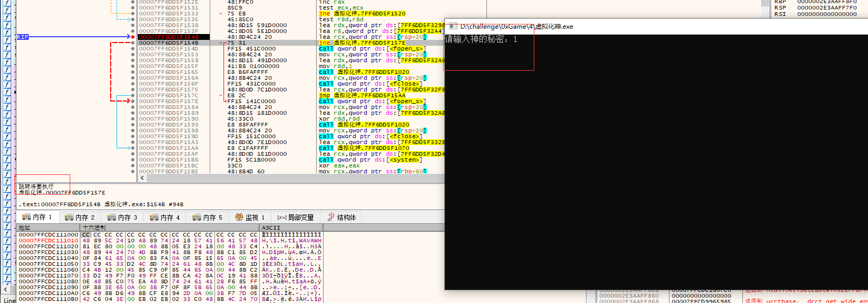Image resolution: width=868 pixels, height=303 pixels.
Task: Click the 内存 1 tab truck icon
Action: 27,217
